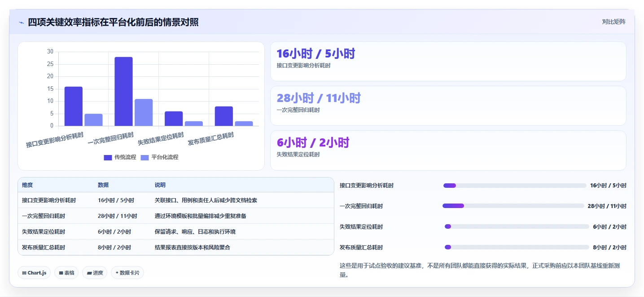Click the icon inside the 进度 chip
This screenshot has width=644, height=297.
[89, 273]
